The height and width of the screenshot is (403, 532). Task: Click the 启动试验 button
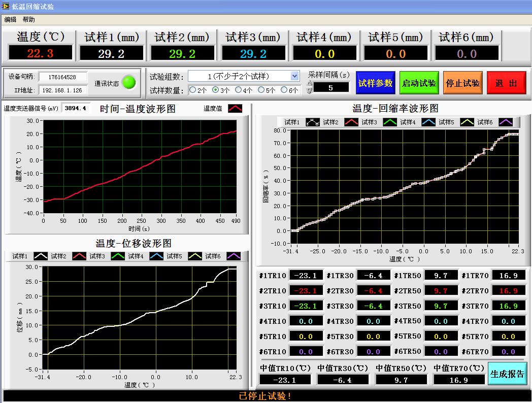click(x=419, y=83)
